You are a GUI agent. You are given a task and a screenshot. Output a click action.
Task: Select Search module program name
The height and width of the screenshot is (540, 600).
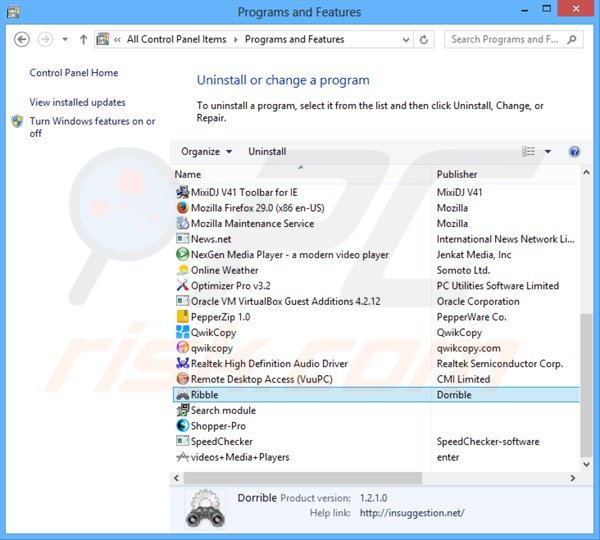pyautogui.click(x=223, y=410)
